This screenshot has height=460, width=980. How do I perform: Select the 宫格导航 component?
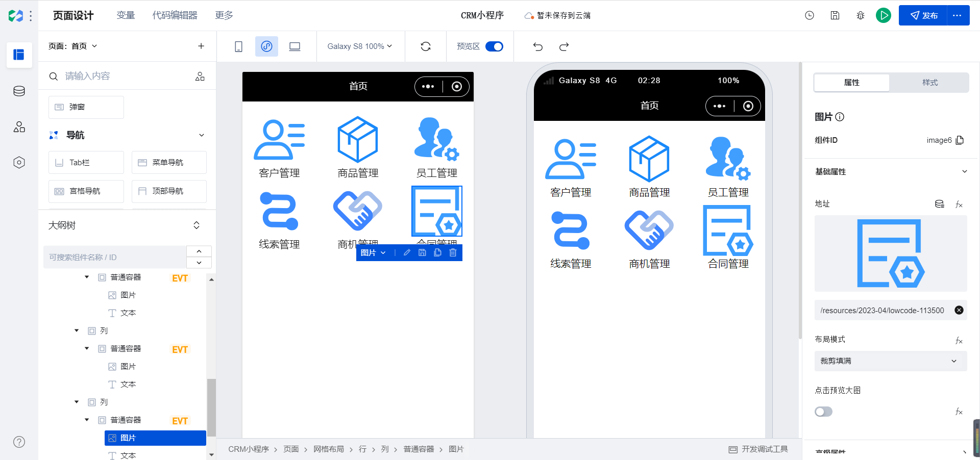(x=86, y=191)
